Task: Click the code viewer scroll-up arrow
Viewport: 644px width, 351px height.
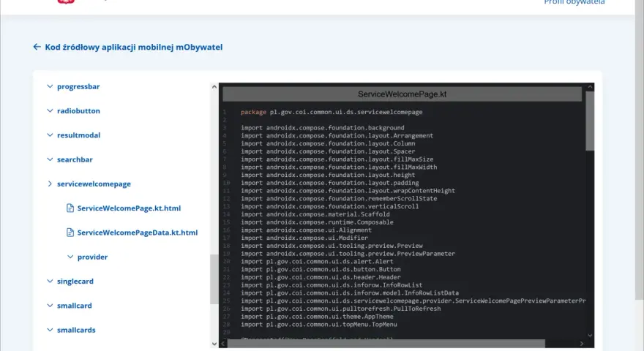Action: pyautogui.click(x=590, y=87)
